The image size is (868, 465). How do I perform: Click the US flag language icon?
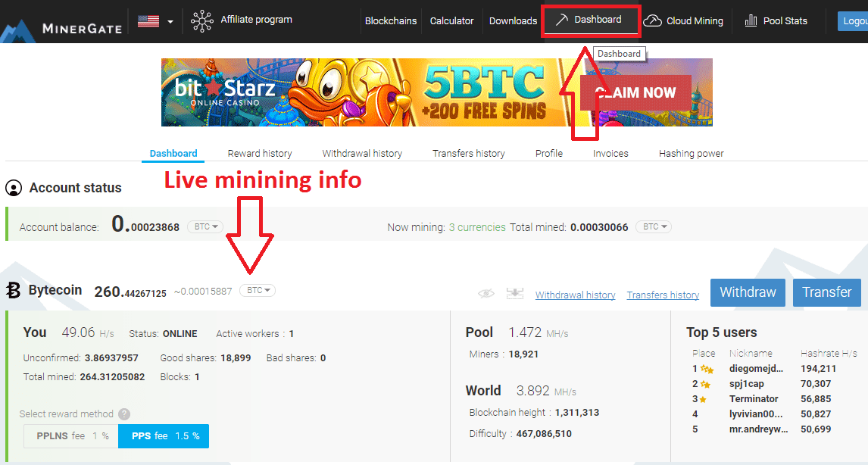click(x=148, y=21)
